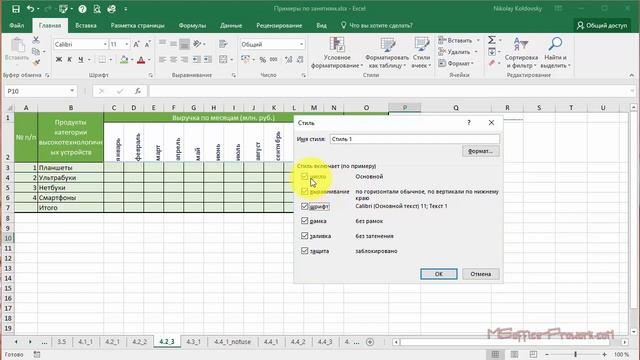
Task: Select column header Q
Action: pyautogui.click(x=456, y=108)
